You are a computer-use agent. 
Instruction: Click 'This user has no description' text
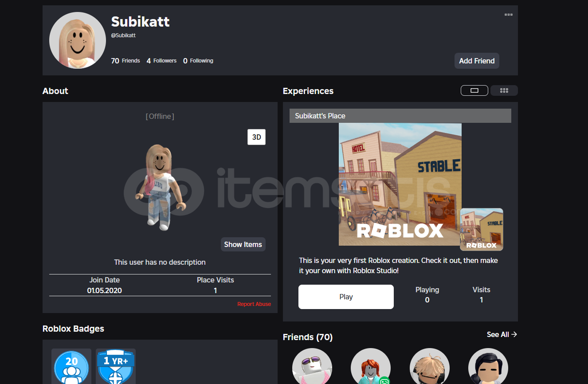click(x=160, y=262)
